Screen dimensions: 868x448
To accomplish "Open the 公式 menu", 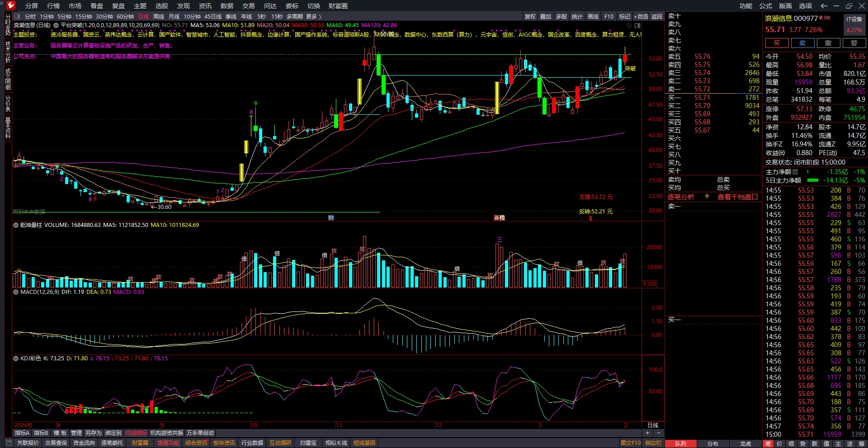I will coord(766,6).
